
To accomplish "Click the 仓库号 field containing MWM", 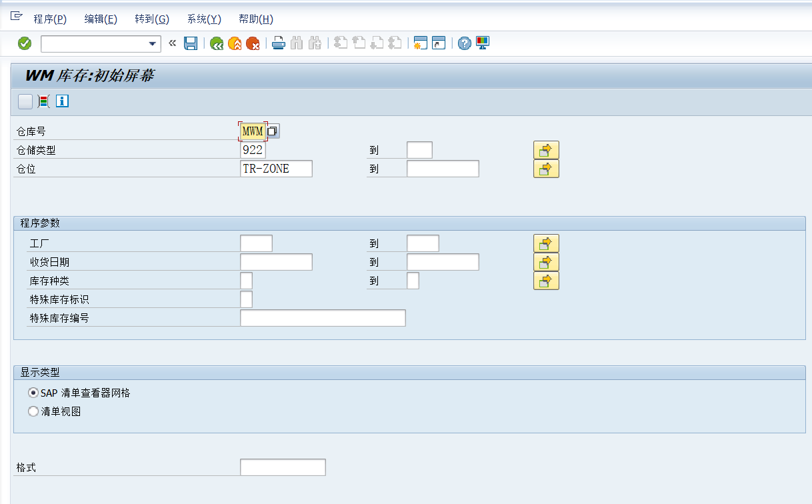I will coord(253,131).
